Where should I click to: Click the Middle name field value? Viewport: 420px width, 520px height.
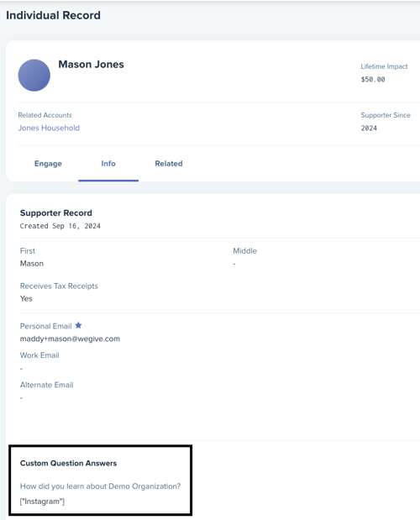[234, 264]
